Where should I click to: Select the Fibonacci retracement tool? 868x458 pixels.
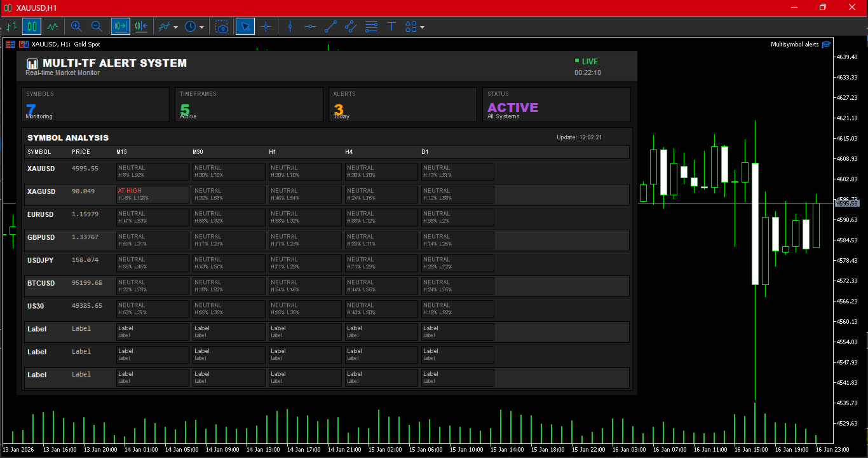tap(371, 26)
